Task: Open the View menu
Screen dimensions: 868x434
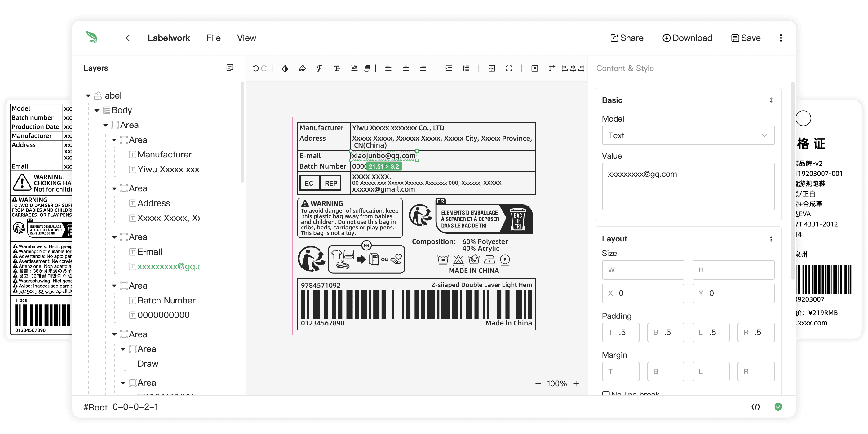Action: tap(246, 38)
